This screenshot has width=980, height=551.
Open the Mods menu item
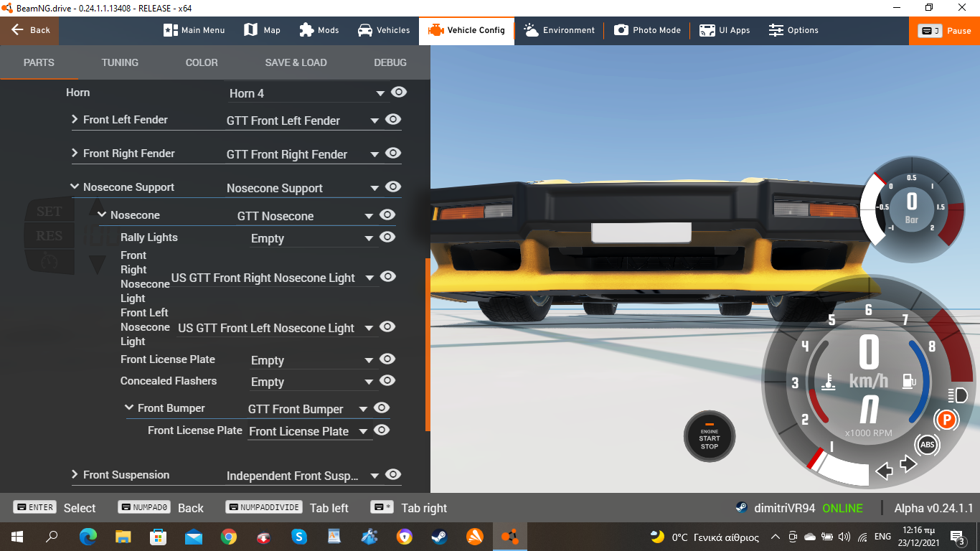[319, 30]
